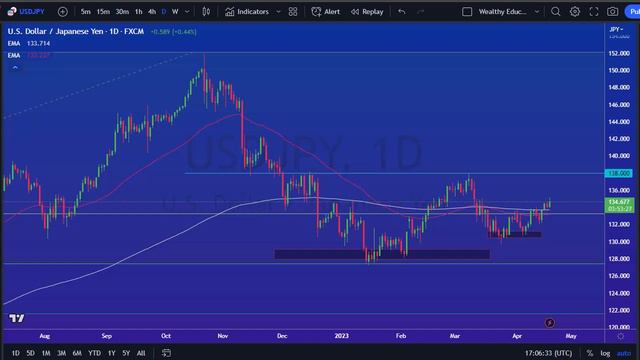Viewport: 640px width, 360px height.
Task: Open the JPY currency dropdown on price scale
Action: (x=616, y=29)
